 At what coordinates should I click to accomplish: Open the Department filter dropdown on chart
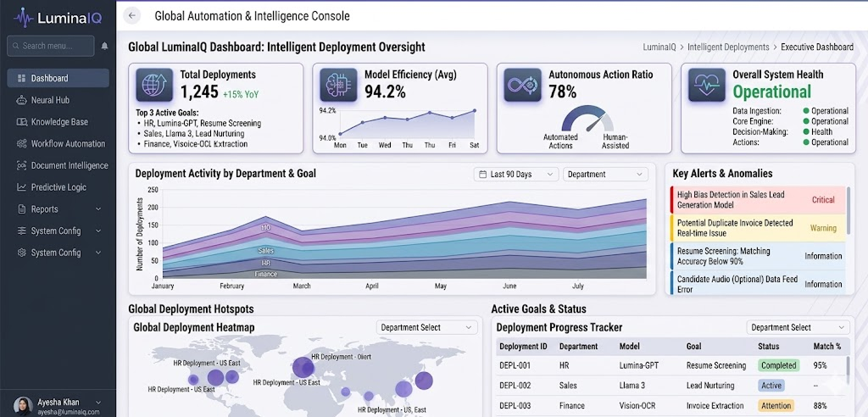click(605, 175)
